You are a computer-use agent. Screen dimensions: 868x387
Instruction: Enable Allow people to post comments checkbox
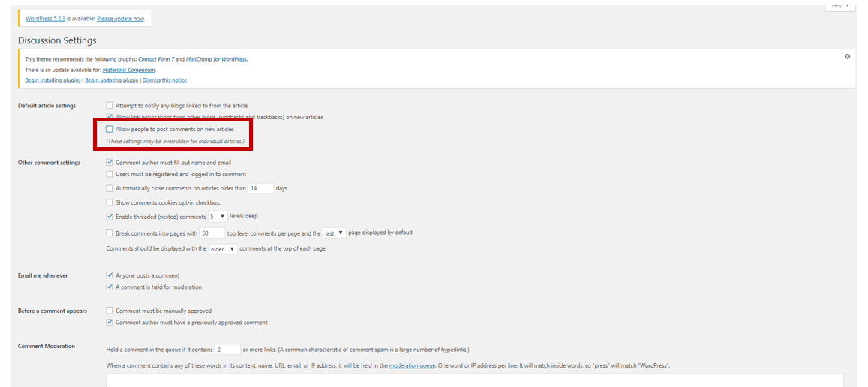point(110,129)
